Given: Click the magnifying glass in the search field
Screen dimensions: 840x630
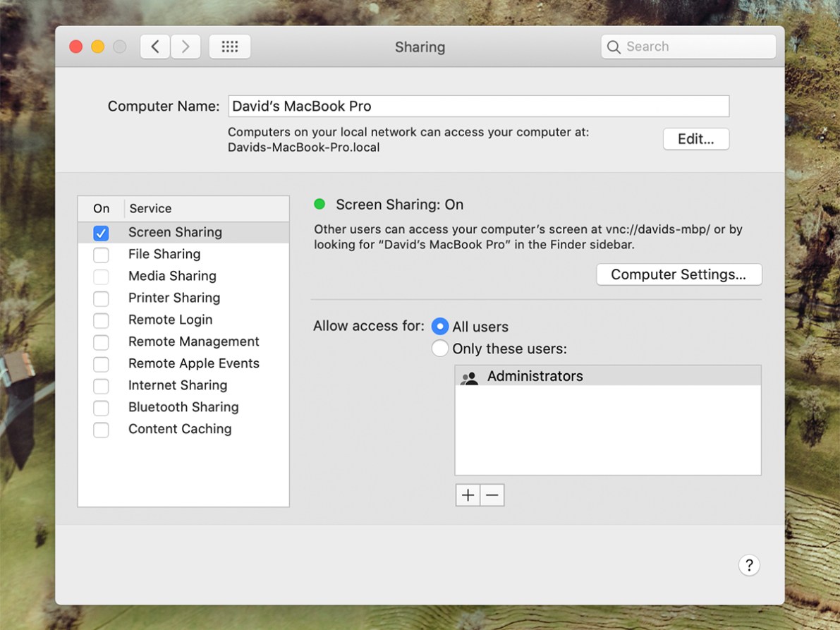Looking at the screenshot, I should coord(614,46).
